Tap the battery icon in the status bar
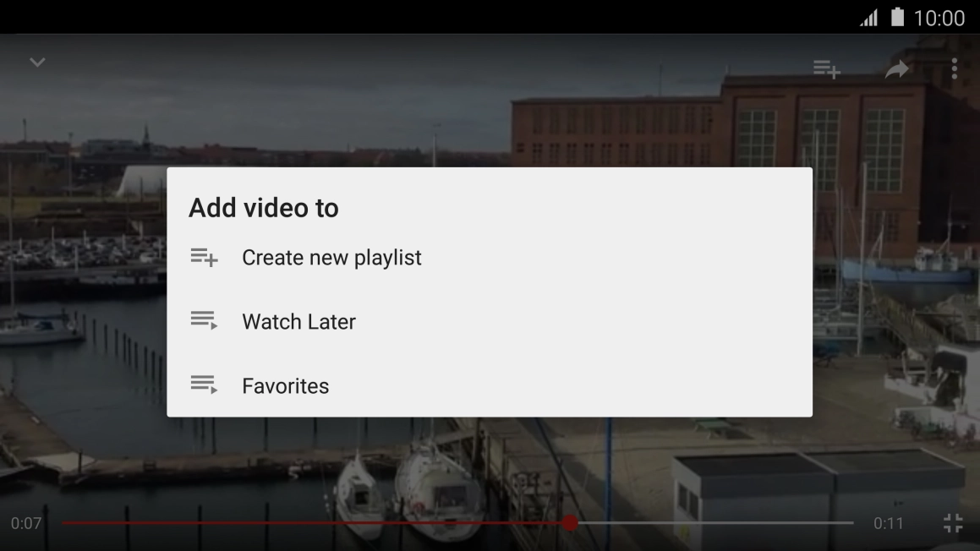The height and width of the screenshot is (551, 980). pyautogui.click(x=897, y=18)
